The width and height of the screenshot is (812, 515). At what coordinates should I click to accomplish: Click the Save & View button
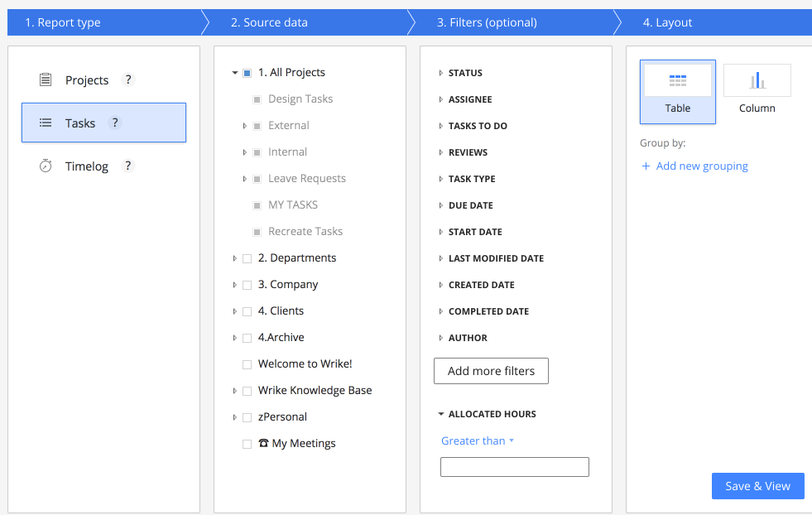[x=757, y=486]
